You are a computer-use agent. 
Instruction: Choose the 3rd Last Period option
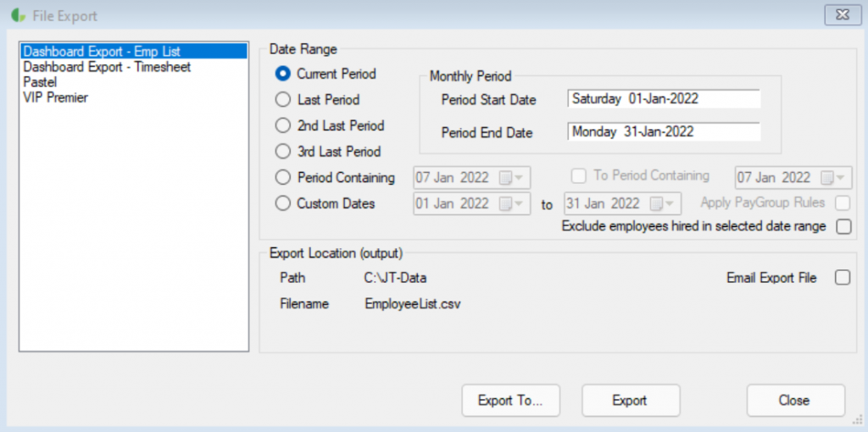pyautogui.click(x=283, y=151)
